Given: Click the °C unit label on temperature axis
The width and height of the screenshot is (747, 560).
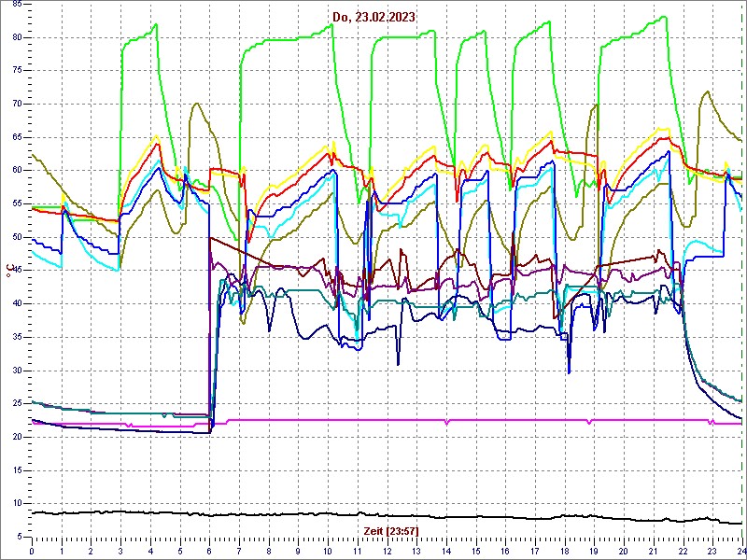Looking at the screenshot, I should coord(8,272).
